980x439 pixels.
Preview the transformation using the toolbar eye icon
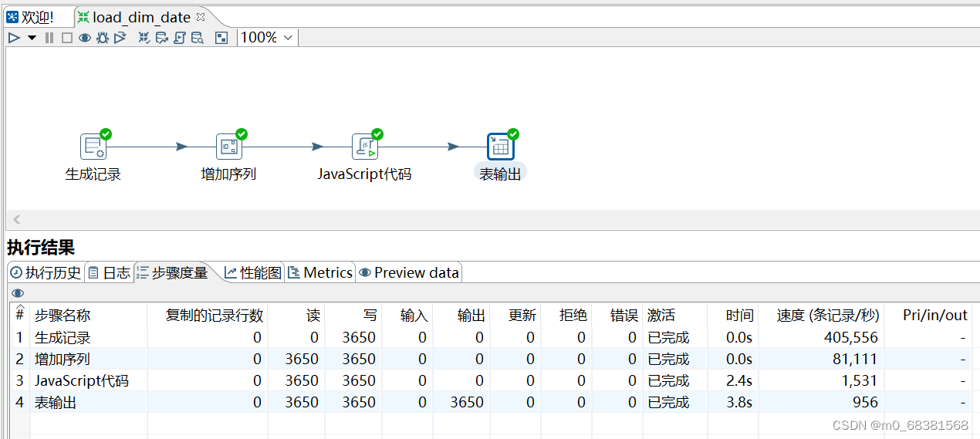click(85, 37)
